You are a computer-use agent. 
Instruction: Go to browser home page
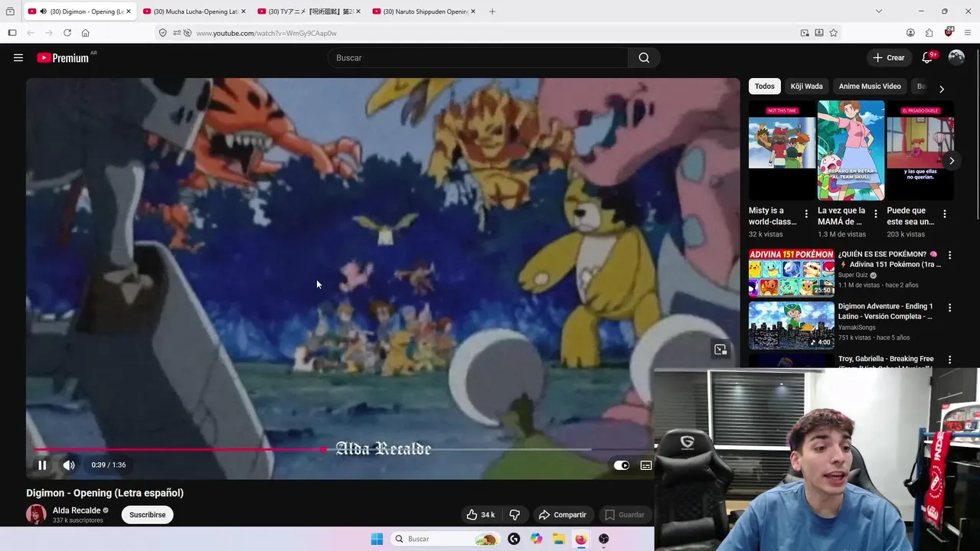[x=86, y=33]
